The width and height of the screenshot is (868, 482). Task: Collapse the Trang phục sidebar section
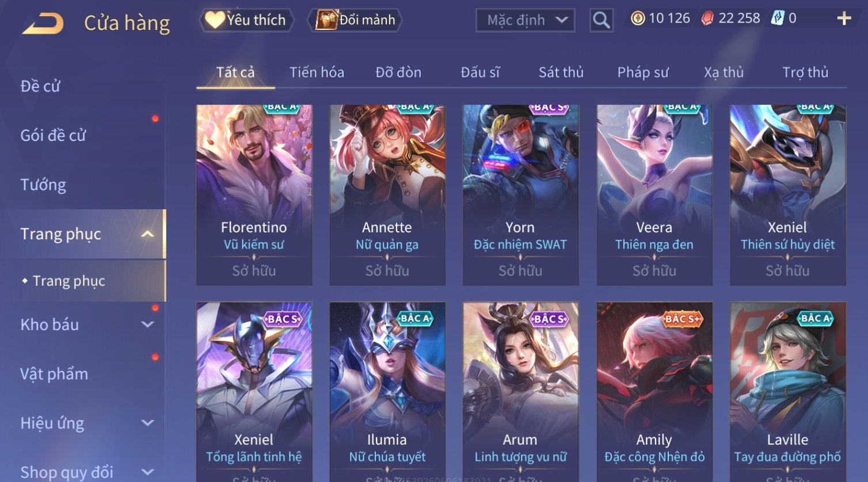pyautogui.click(x=147, y=234)
